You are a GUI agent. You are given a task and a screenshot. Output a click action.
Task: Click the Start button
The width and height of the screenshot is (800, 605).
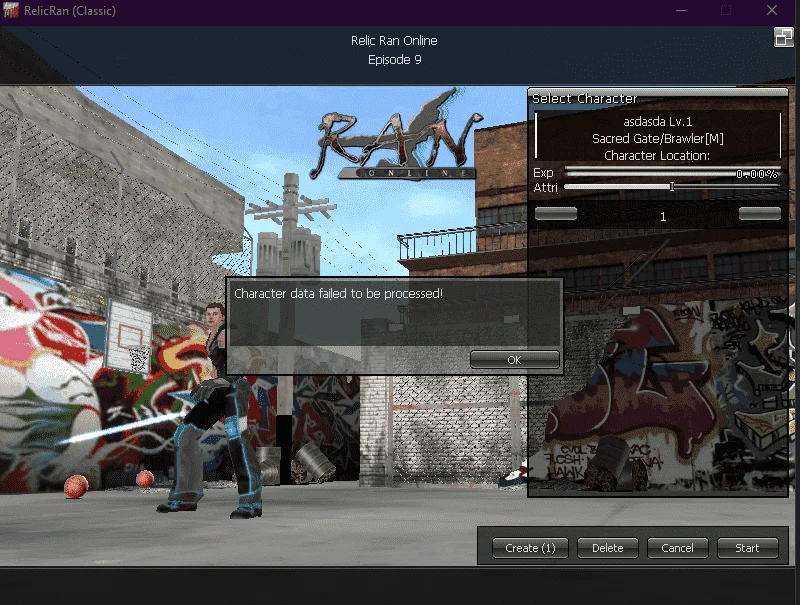click(747, 548)
